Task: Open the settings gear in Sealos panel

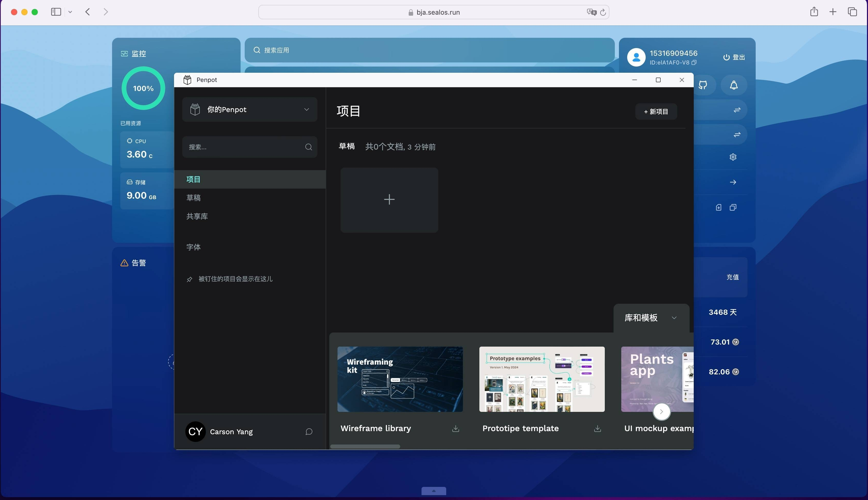Action: 733,157
